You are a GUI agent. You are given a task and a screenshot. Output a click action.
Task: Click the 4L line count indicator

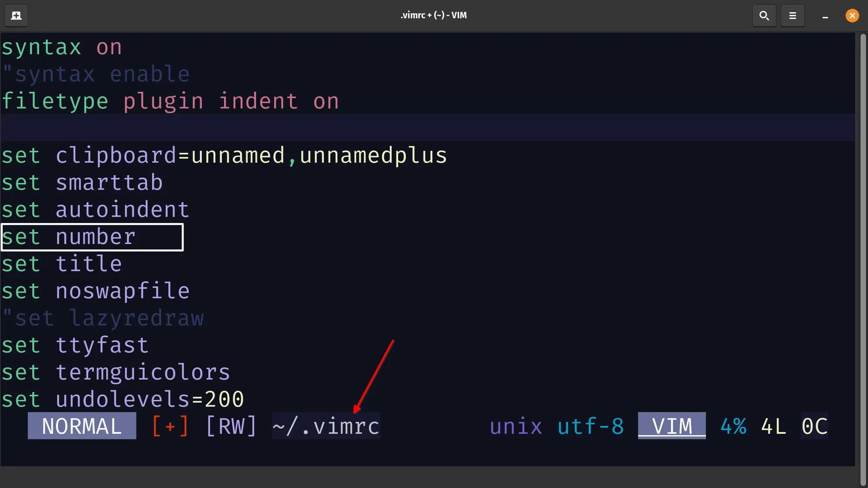click(773, 426)
